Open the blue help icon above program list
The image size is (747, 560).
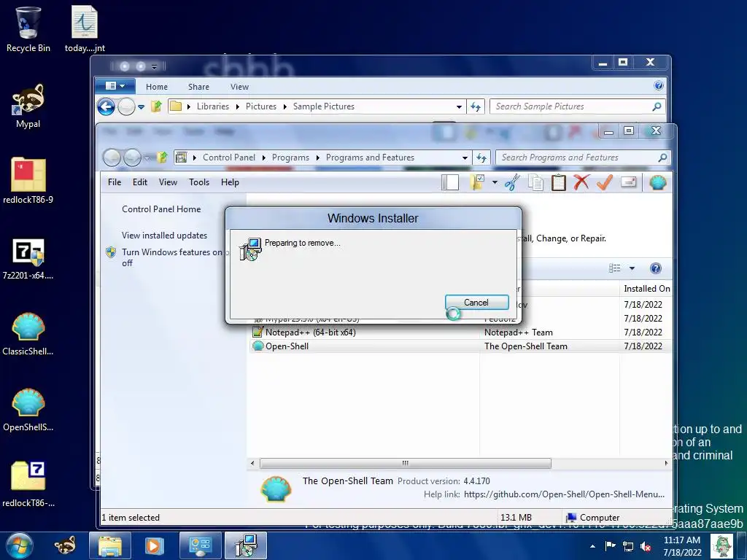pyautogui.click(x=656, y=268)
